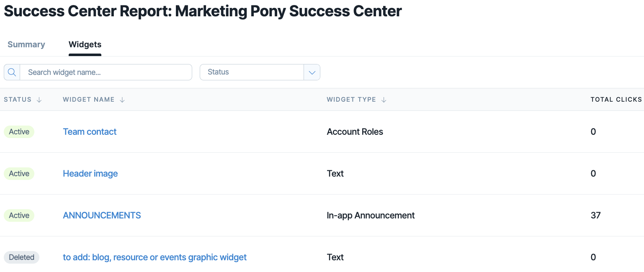Click Active badge on Team contact row

click(19, 131)
